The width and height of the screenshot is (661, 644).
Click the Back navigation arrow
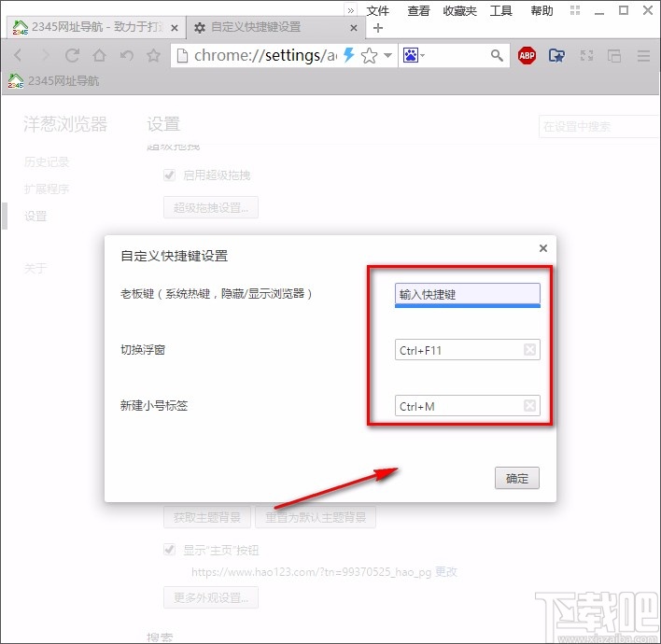[x=18, y=55]
